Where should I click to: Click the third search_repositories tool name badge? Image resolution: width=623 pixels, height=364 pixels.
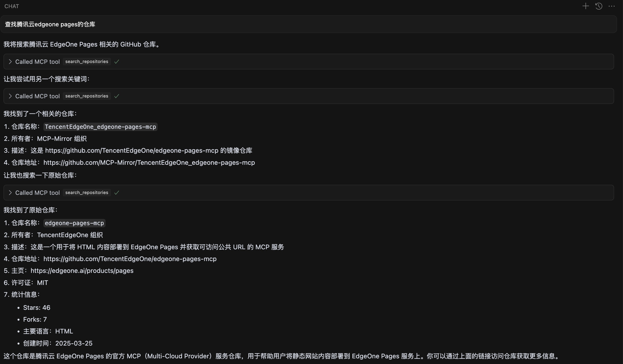tap(87, 193)
